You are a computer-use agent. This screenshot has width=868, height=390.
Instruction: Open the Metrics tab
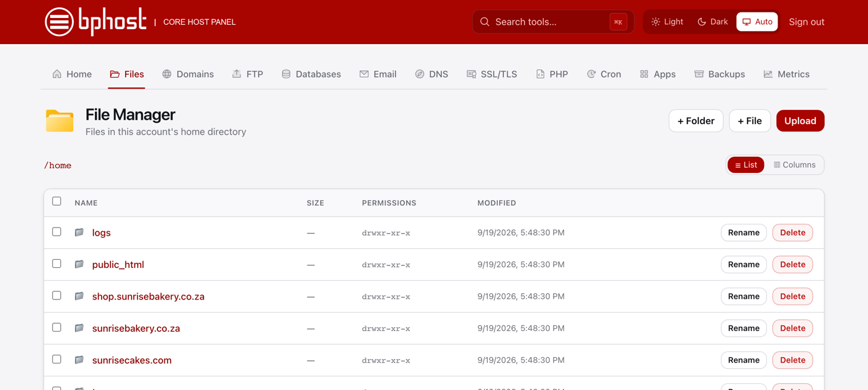coord(786,74)
